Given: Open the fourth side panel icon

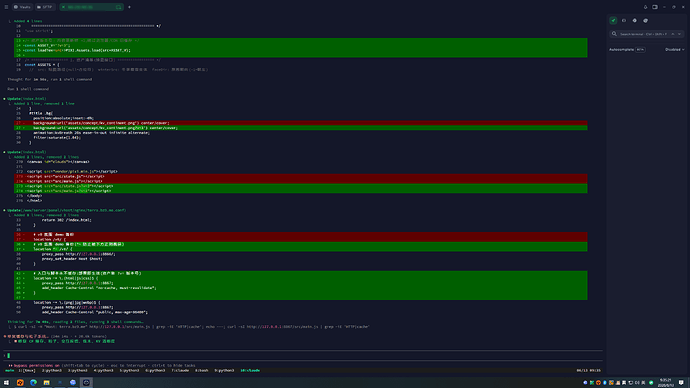Looking at the screenshot, I should [646, 20].
